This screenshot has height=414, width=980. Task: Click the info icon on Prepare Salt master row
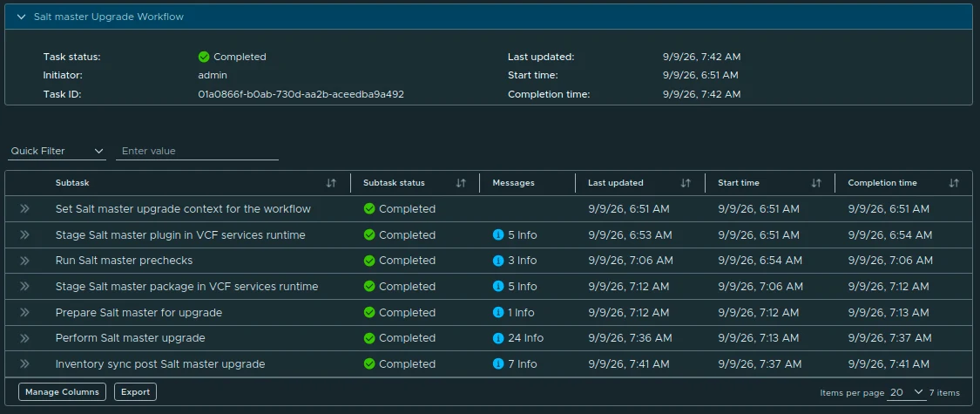(498, 312)
